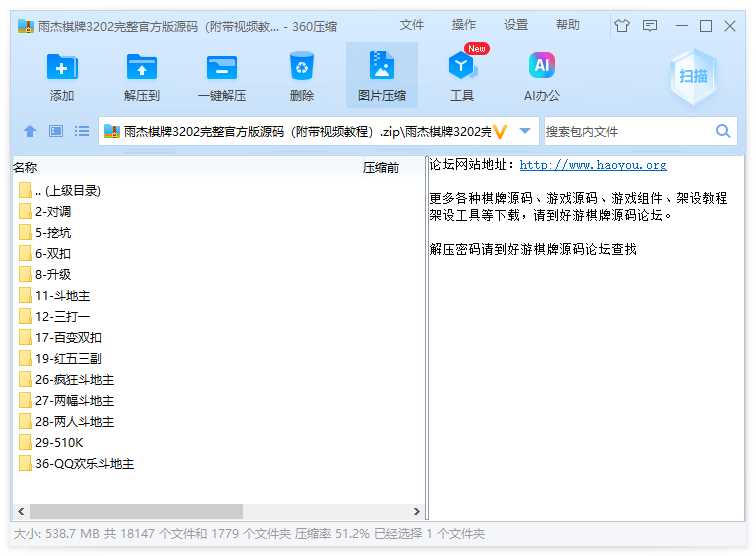Sort by the 名称 column header
The image size is (756, 556).
point(25,167)
